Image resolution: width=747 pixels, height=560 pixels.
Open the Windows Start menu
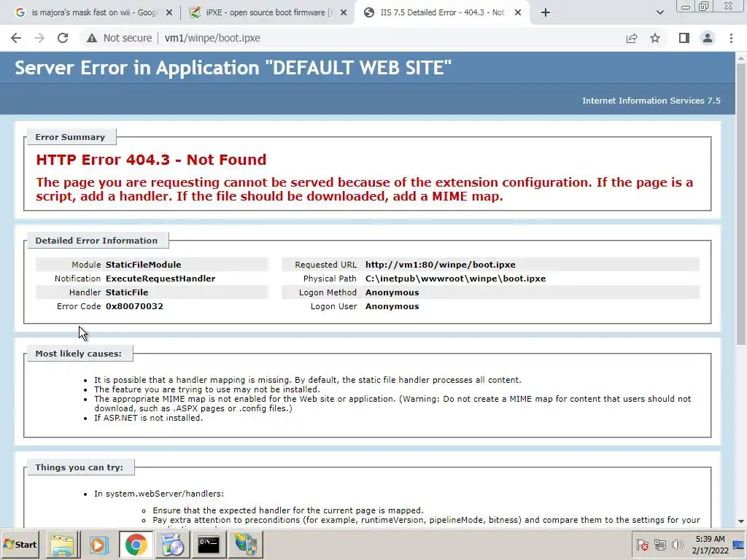[20, 544]
